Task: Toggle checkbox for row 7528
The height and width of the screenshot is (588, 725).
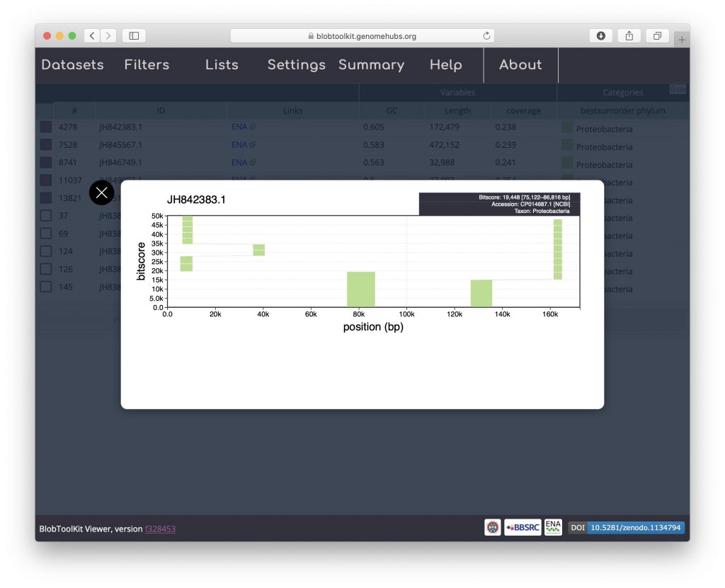Action: pos(45,145)
